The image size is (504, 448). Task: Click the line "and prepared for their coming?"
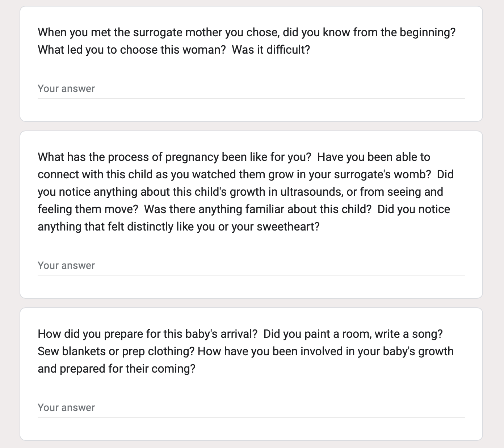pyautogui.click(x=117, y=369)
